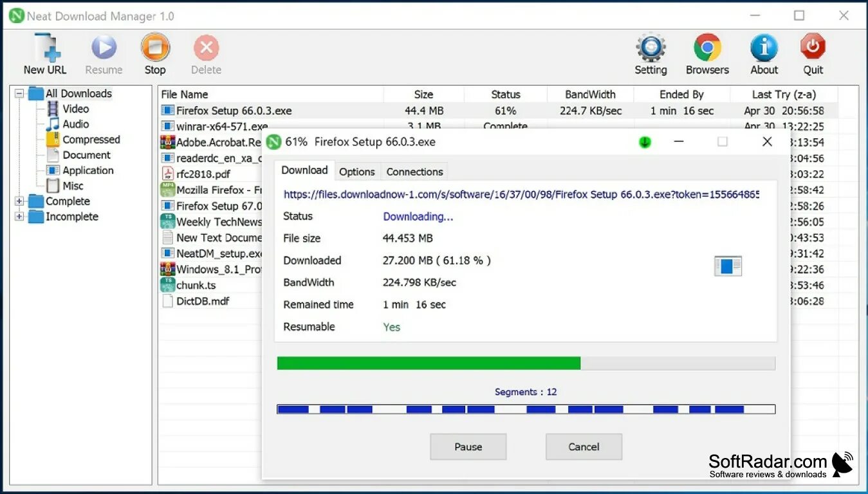Stop the download using the Stop icon

point(155,48)
